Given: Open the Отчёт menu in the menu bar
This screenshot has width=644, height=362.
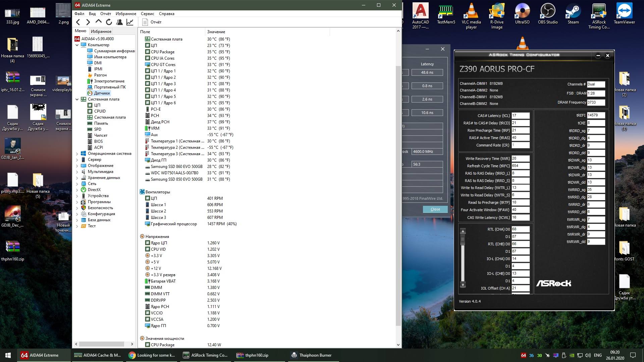Looking at the screenshot, I should click(106, 14).
